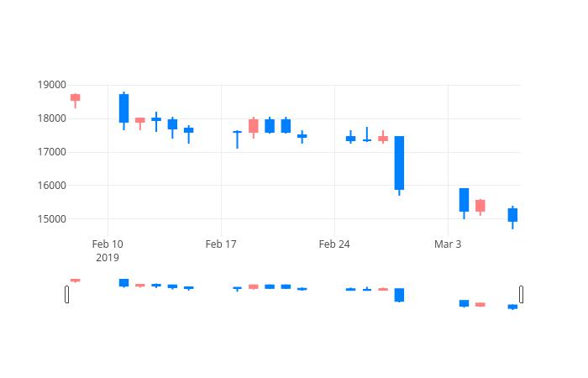Screen dimensions: 588x378
Task: Select the tall blue Feb 11 candlestick
Action: (x=123, y=111)
